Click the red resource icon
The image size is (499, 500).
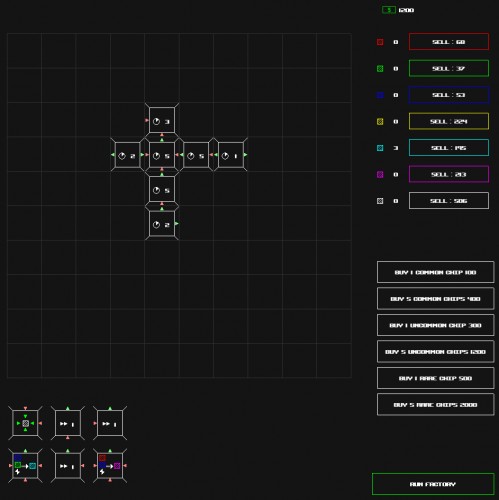click(x=380, y=42)
